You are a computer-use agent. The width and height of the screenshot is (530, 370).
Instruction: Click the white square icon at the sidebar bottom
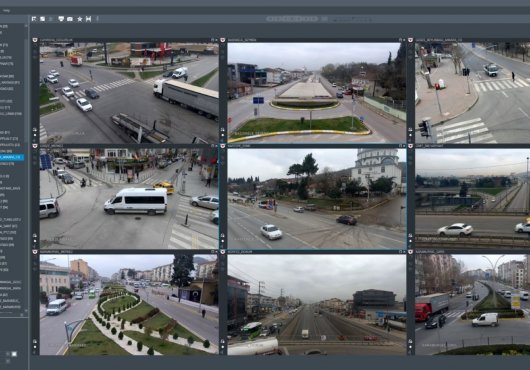point(14,354)
